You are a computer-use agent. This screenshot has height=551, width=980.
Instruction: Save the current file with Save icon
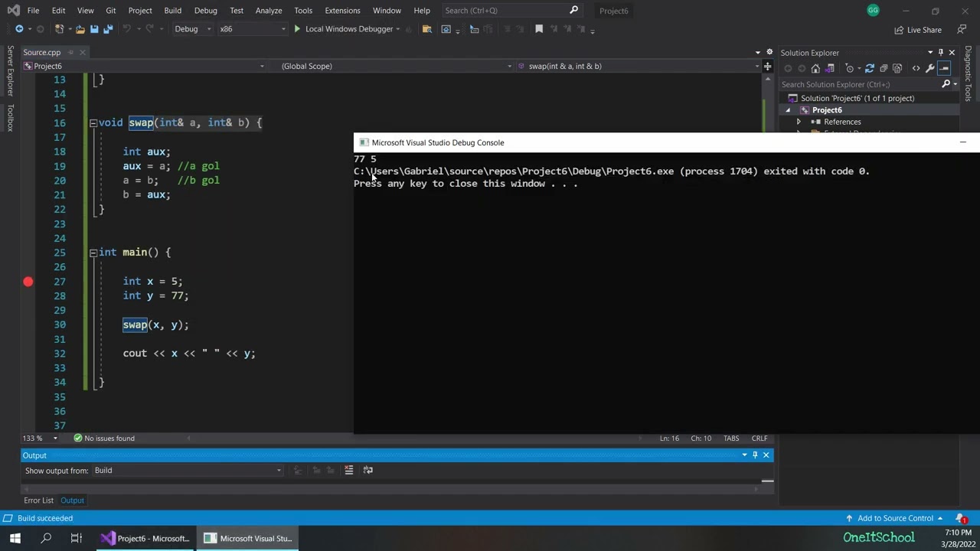pyautogui.click(x=94, y=29)
